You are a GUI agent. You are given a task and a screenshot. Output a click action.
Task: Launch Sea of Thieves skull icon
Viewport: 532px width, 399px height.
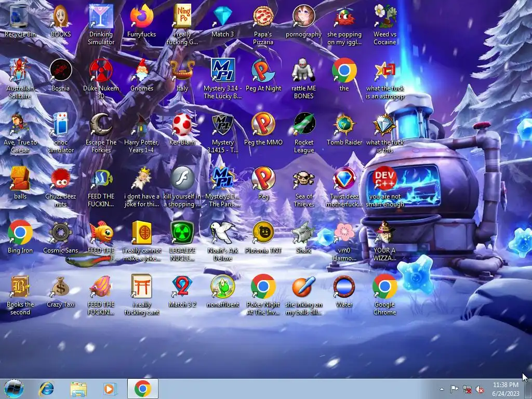click(x=303, y=187)
